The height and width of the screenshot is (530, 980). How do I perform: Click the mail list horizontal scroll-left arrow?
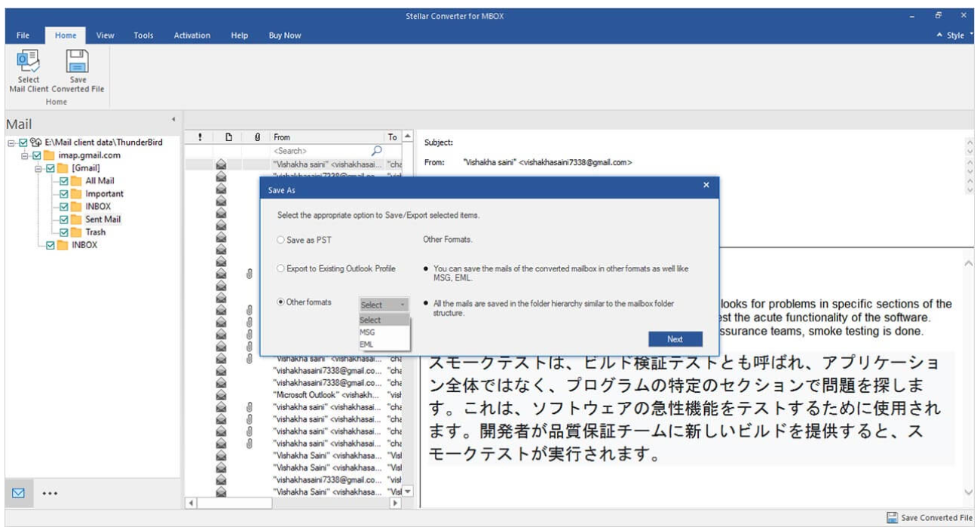(x=190, y=502)
